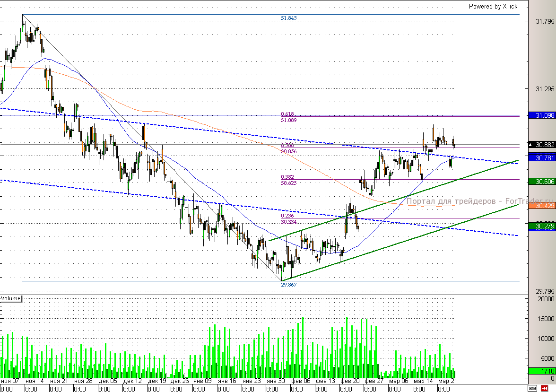Click the 30.334 Fibonacci price label
Screen dimensions: 556x392
[288, 222]
